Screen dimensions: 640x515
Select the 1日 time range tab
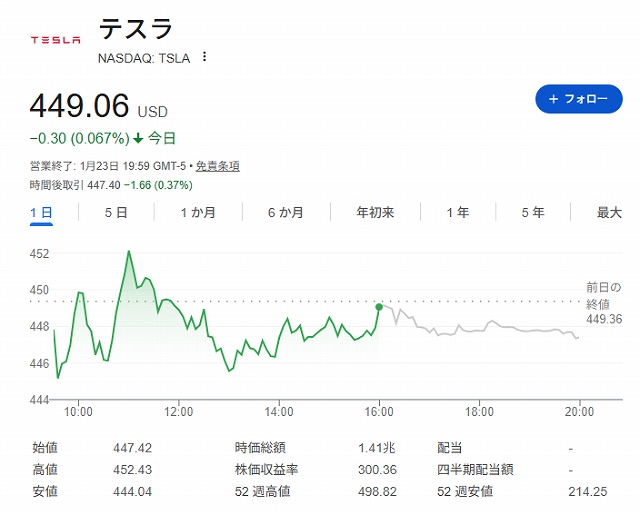41,212
